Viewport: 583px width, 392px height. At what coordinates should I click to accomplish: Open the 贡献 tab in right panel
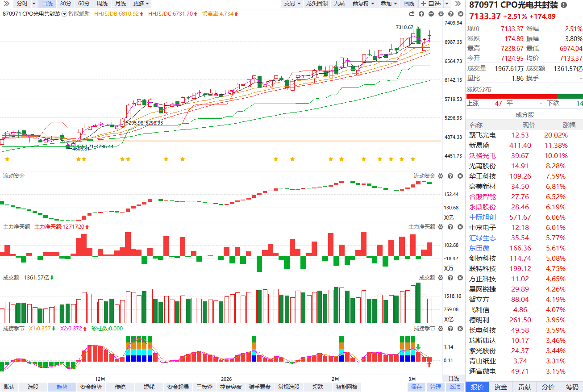click(525, 387)
